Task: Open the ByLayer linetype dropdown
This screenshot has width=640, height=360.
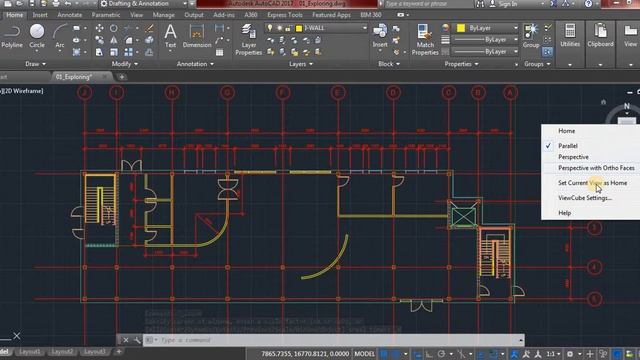Action: point(516,51)
